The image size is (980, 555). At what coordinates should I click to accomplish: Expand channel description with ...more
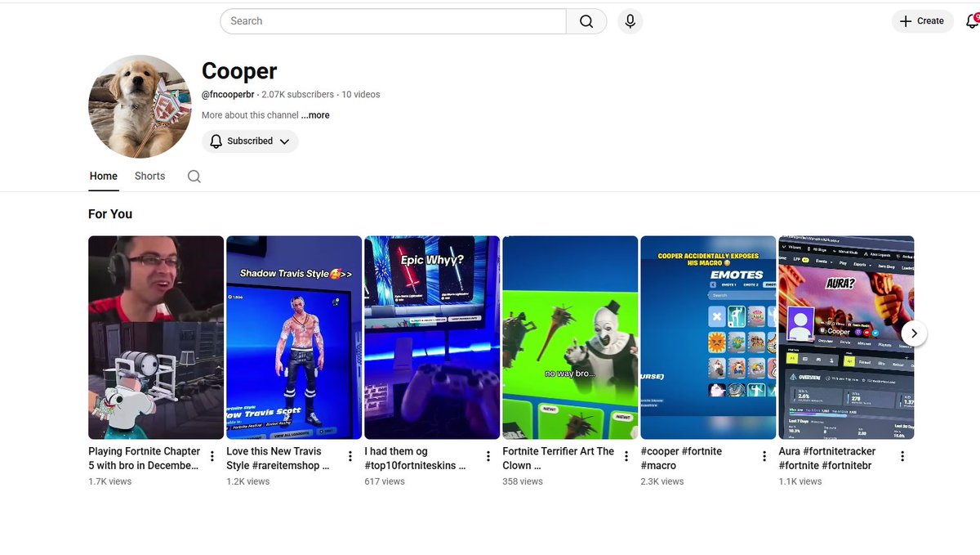[315, 115]
